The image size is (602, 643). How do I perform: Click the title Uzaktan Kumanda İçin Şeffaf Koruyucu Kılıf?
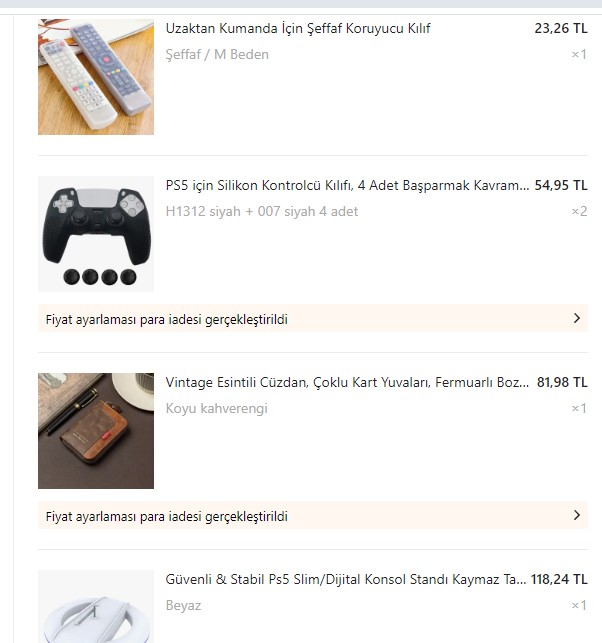coord(298,29)
